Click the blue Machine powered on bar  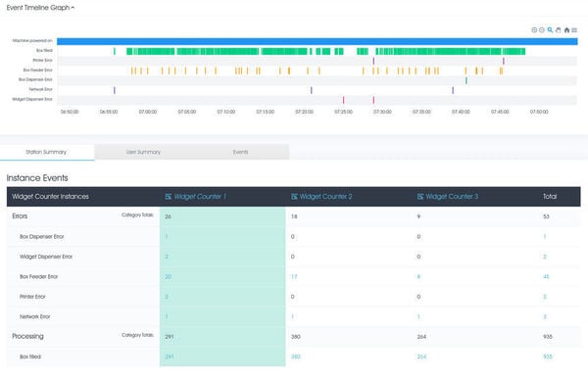click(x=318, y=41)
